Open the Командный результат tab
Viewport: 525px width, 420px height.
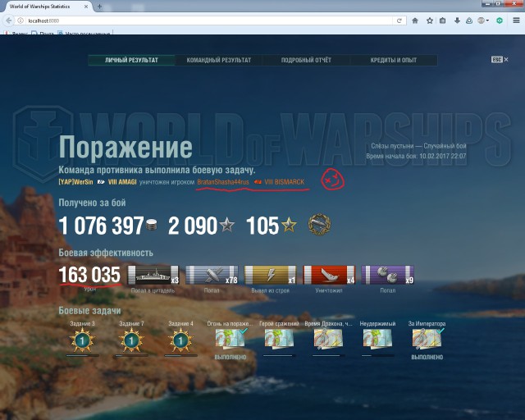[219, 60]
